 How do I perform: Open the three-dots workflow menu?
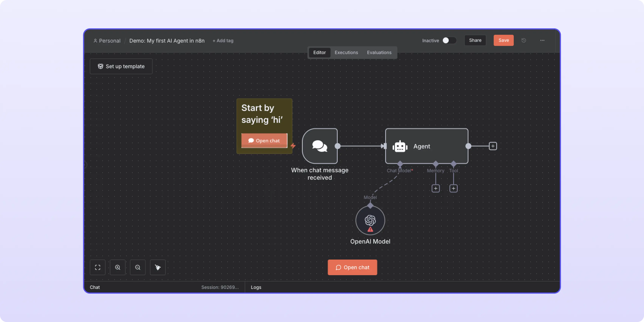pyautogui.click(x=542, y=40)
